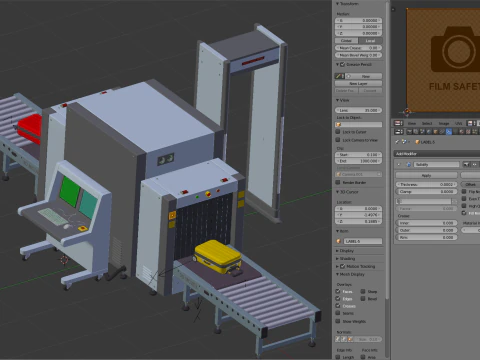This screenshot has height=360, width=480.
Task: Click the object icon beside the LABEL-5 item name
Action: tap(339, 241)
